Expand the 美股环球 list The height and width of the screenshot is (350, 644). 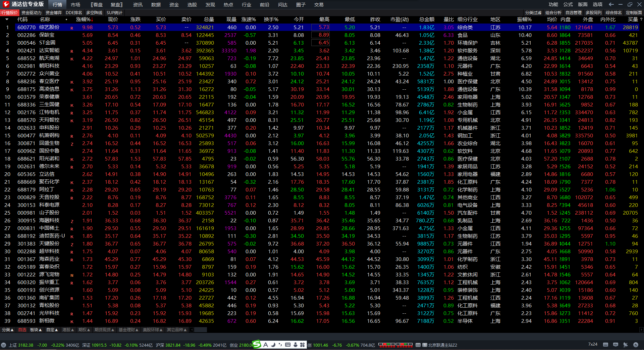point(153,330)
